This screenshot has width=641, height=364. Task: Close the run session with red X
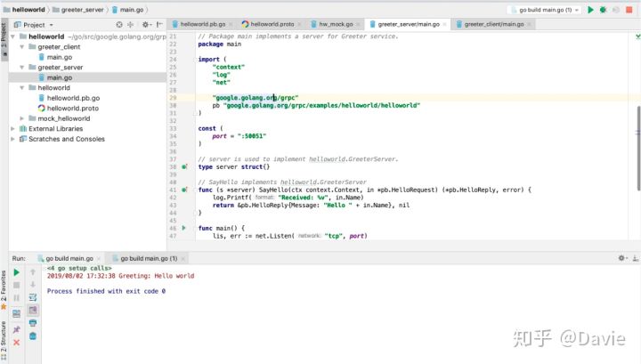coord(16,343)
